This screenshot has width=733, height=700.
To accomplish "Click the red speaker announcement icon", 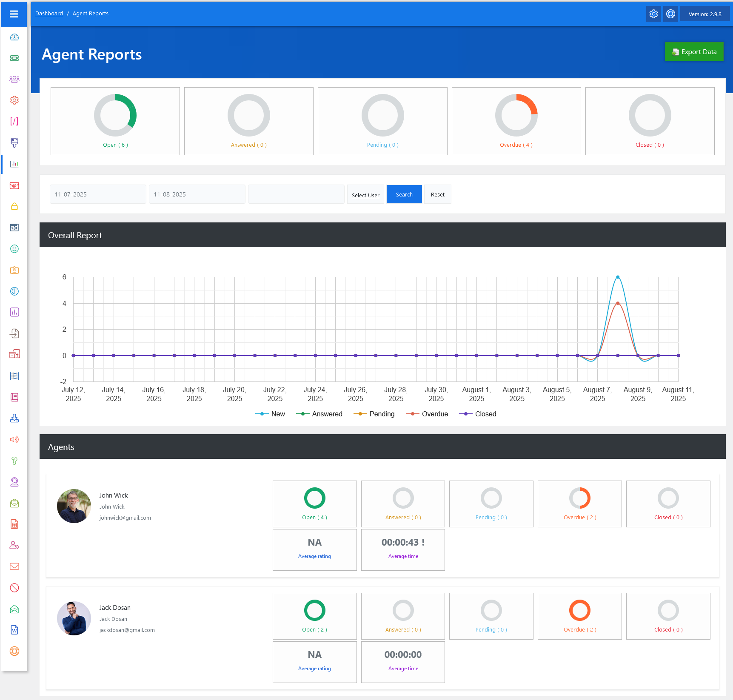I will (14, 439).
